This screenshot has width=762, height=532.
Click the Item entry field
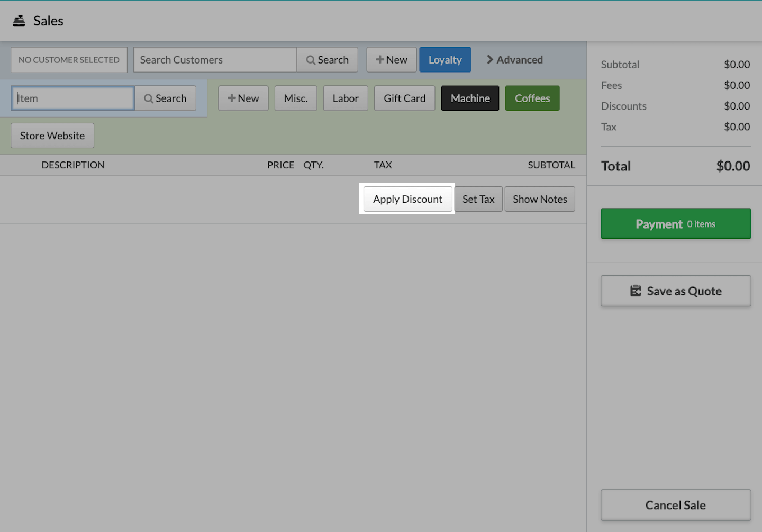[73, 98]
